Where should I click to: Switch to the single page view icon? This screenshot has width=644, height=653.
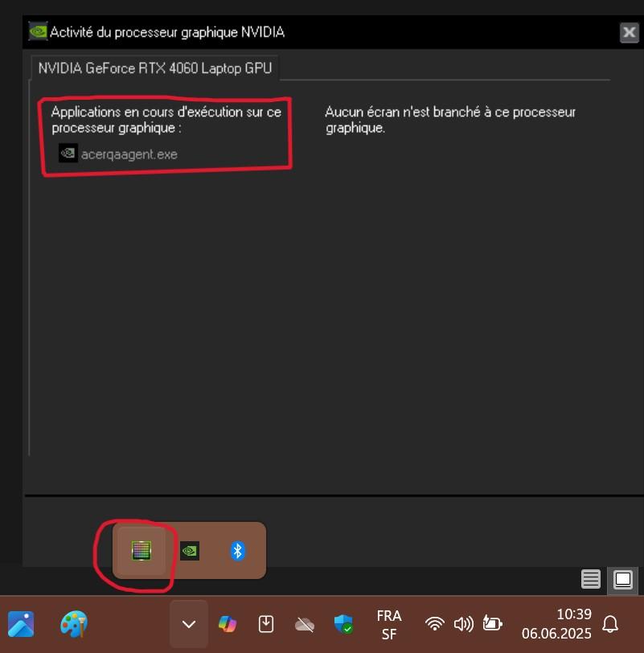pos(623,579)
